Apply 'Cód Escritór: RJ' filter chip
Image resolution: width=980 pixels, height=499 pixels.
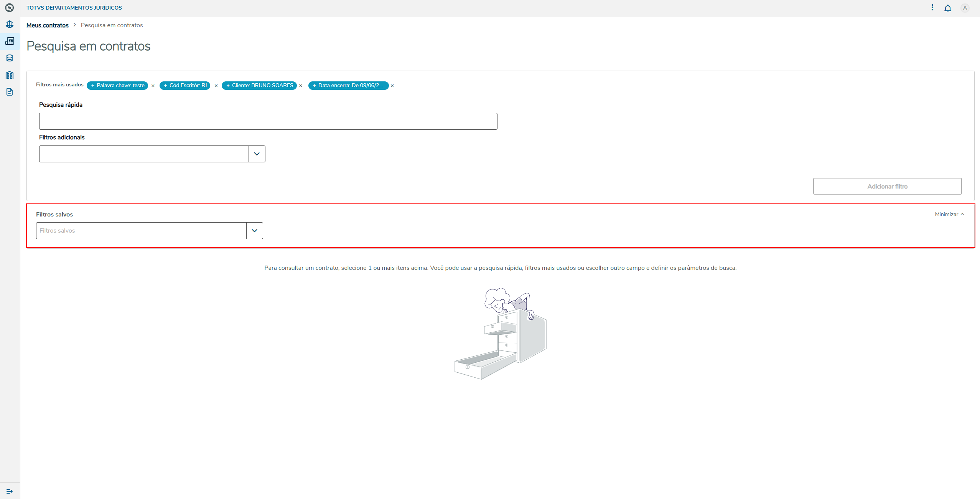coord(185,85)
